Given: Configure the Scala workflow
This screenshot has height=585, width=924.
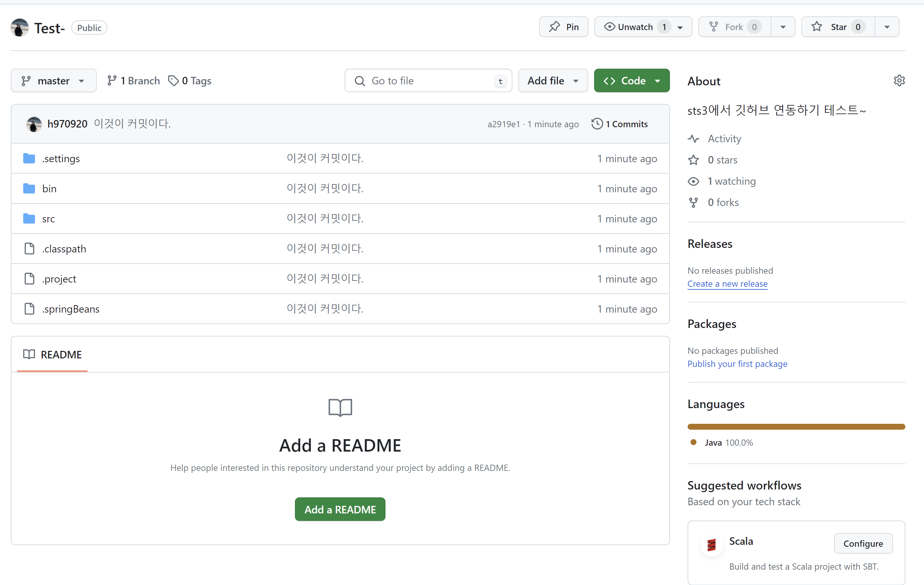Looking at the screenshot, I should click(863, 543).
